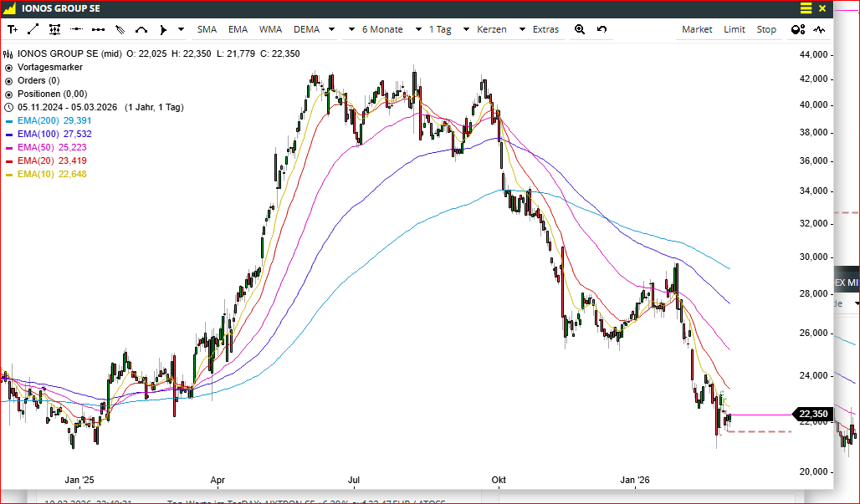Click the zigzag line icon in toolbar

pyautogui.click(x=820, y=29)
